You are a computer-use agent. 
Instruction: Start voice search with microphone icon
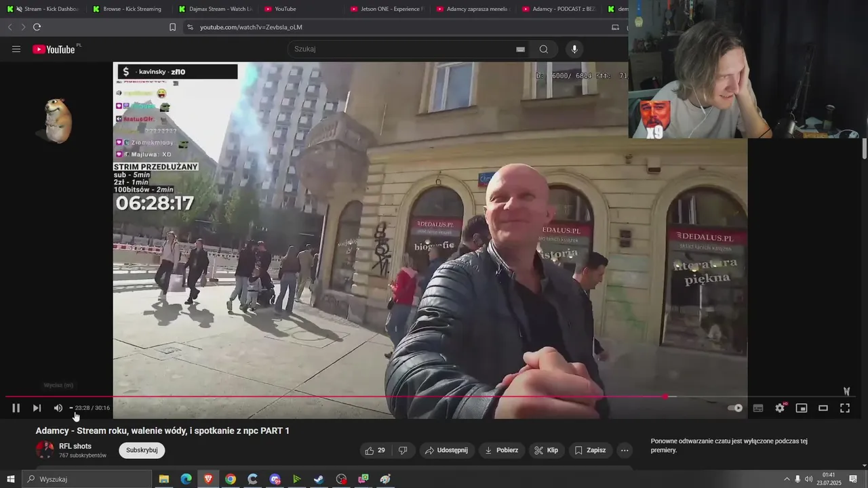click(574, 49)
